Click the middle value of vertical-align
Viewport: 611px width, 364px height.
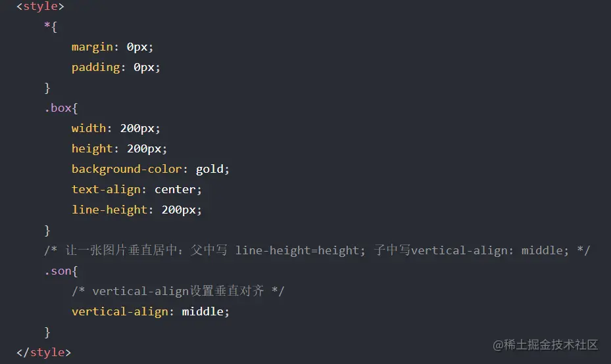tap(203, 311)
